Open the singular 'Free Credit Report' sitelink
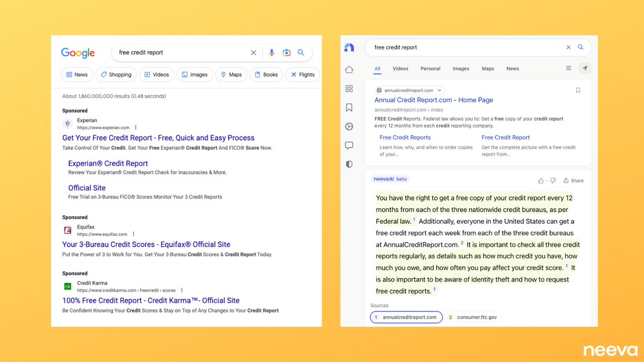Screen dimensions: 644x362 tap(506, 137)
